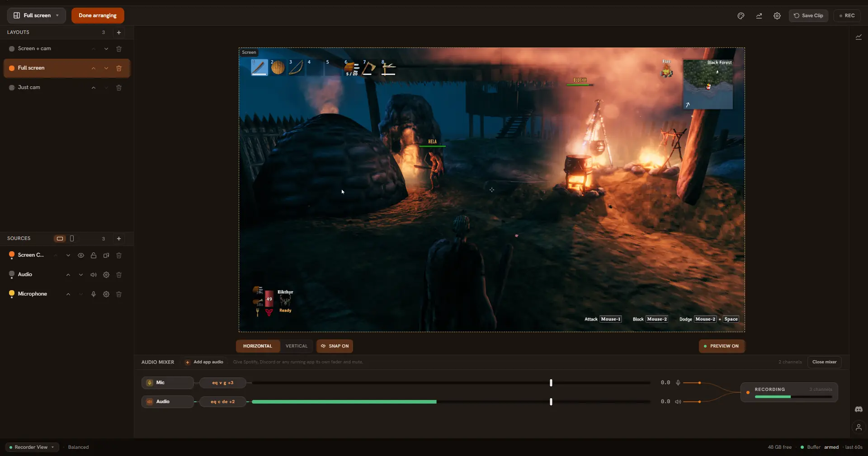Switch sources to portrait canvas view

(x=72, y=239)
